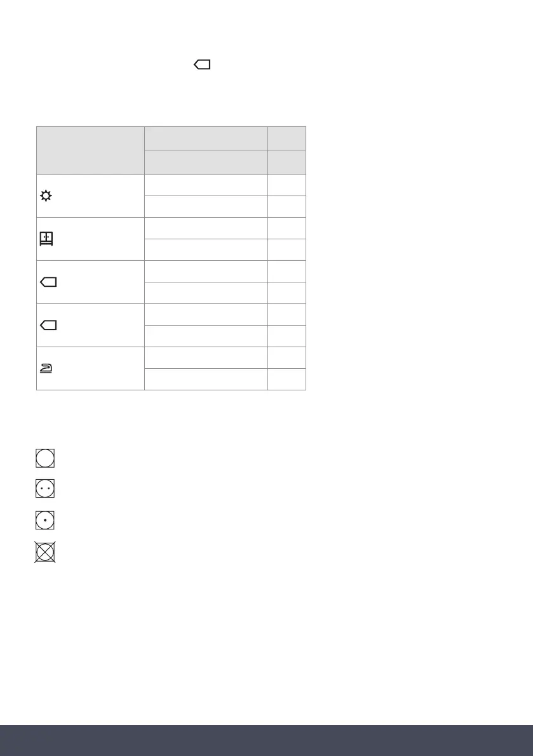Select the sun-shaped extra dry icon
Image resolution: width=533 pixels, height=756 pixels.
(46, 197)
